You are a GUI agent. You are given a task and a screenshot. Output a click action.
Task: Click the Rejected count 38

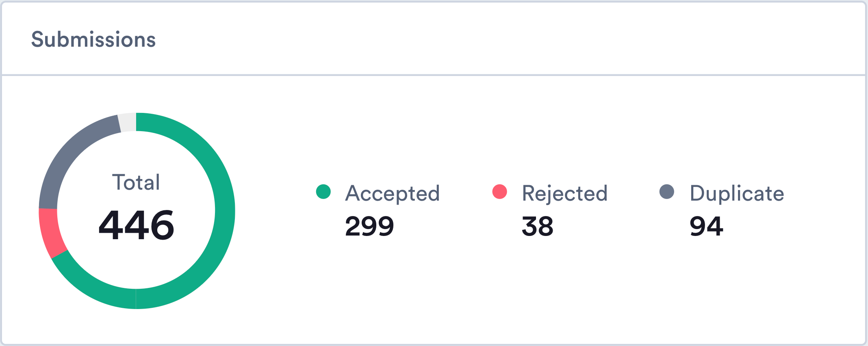[538, 226]
